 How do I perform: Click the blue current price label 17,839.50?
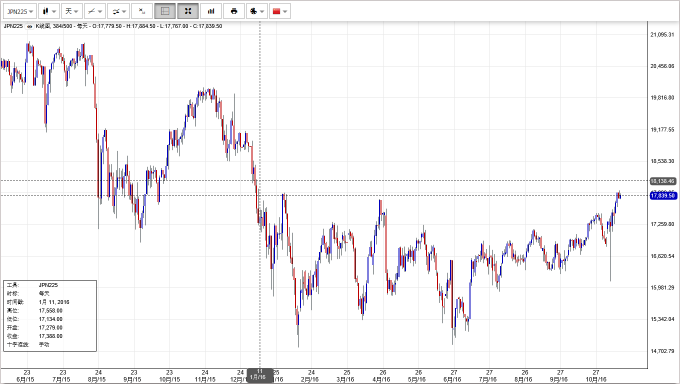tap(663, 196)
